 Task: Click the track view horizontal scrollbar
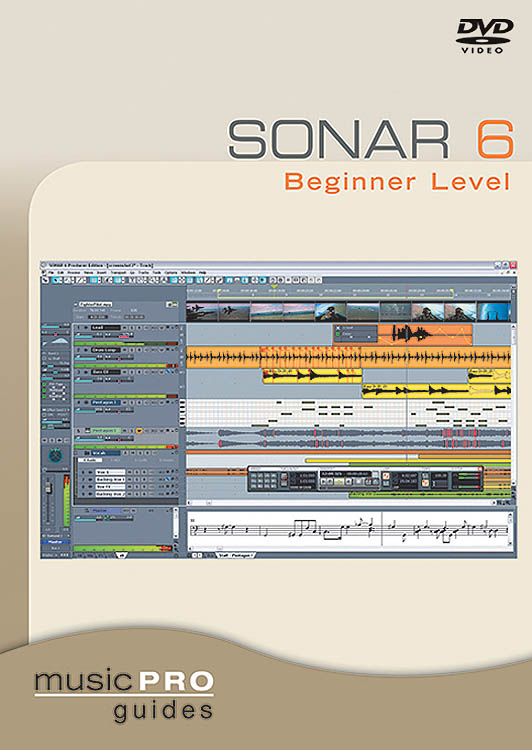[x=342, y=502]
